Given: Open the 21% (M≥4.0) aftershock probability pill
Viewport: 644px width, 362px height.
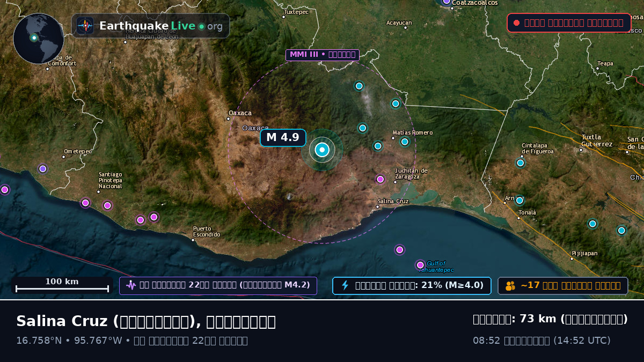Looking at the screenshot, I should point(412,286).
